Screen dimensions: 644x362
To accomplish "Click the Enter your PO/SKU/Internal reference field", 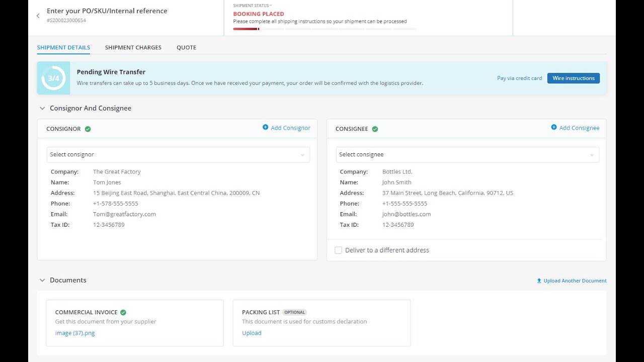I will [107, 11].
